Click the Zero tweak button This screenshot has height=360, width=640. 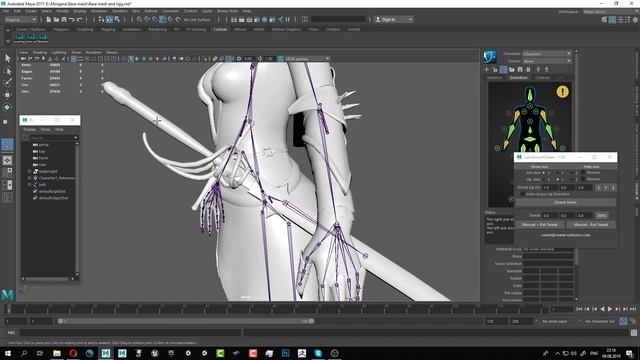click(x=602, y=215)
